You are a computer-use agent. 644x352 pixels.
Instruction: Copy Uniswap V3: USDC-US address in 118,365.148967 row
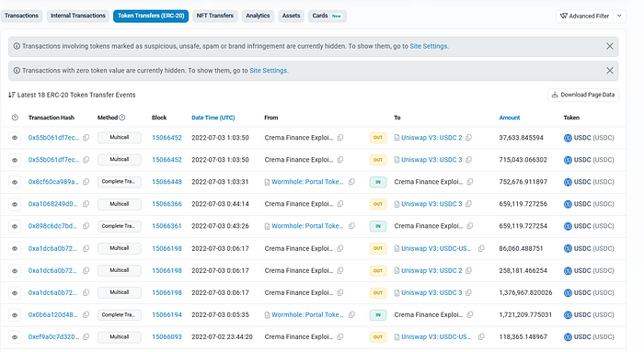pyautogui.click(x=481, y=336)
